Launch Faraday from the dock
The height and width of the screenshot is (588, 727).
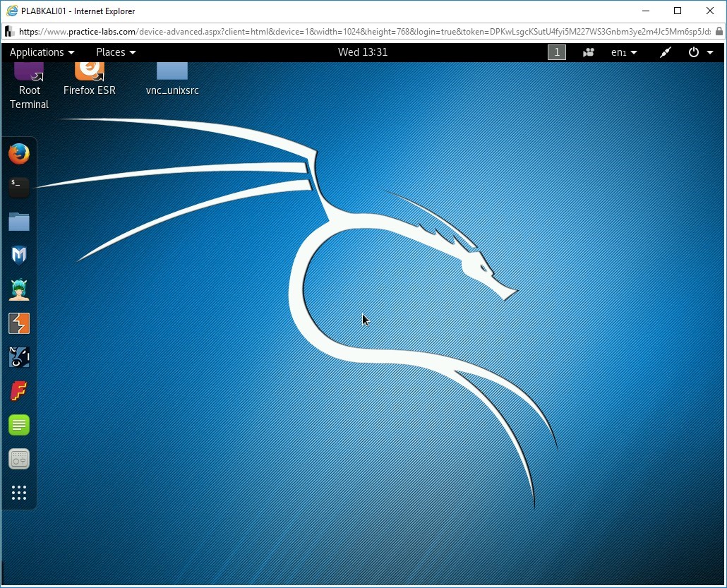(19, 391)
